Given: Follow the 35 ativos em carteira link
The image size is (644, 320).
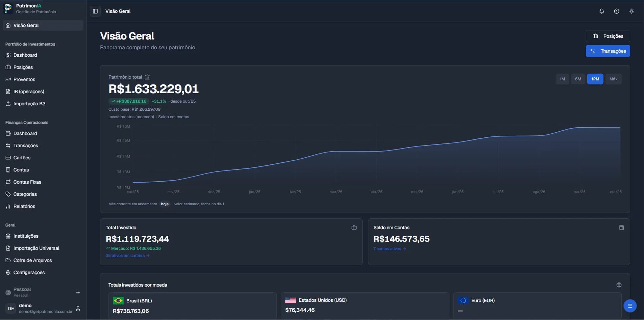Looking at the screenshot, I should coord(127,256).
